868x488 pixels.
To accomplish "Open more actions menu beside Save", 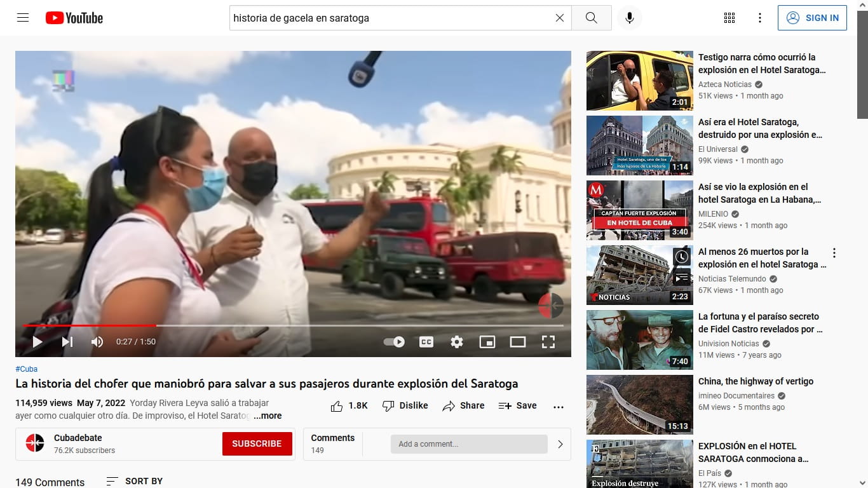I will pyautogui.click(x=558, y=407).
